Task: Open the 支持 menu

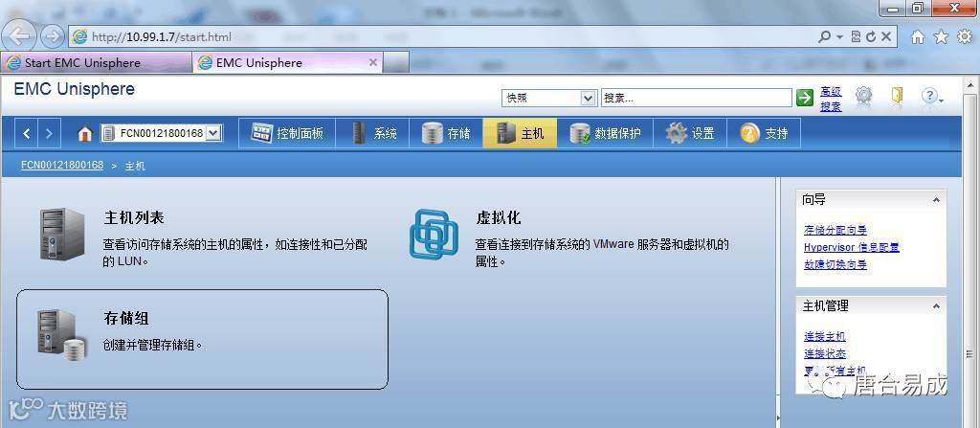Action: click(764, 133)
